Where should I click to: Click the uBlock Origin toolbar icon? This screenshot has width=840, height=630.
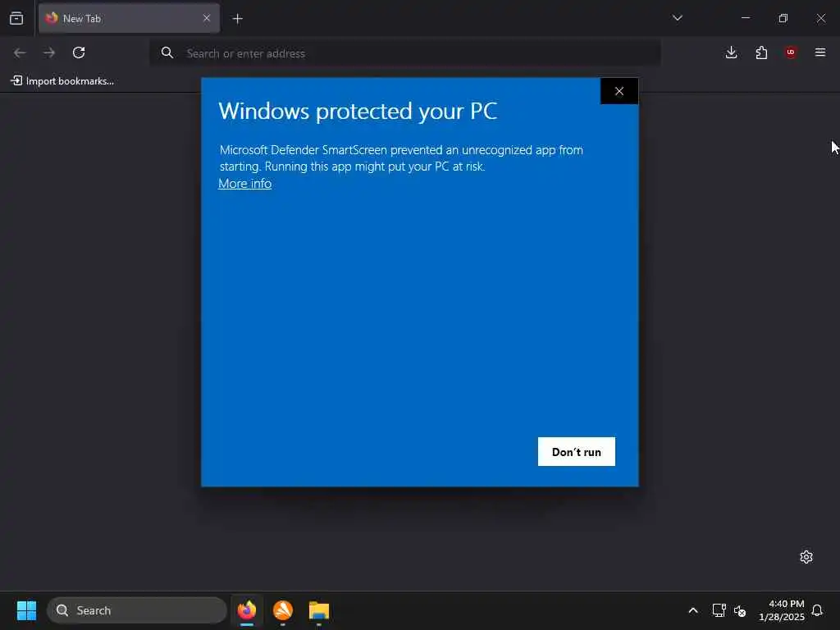click(791, 52)
